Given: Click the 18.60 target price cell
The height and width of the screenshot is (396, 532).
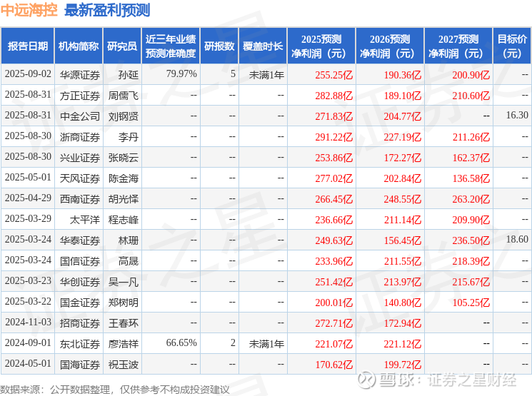Looking at the screenshot, I should (517, 239).
